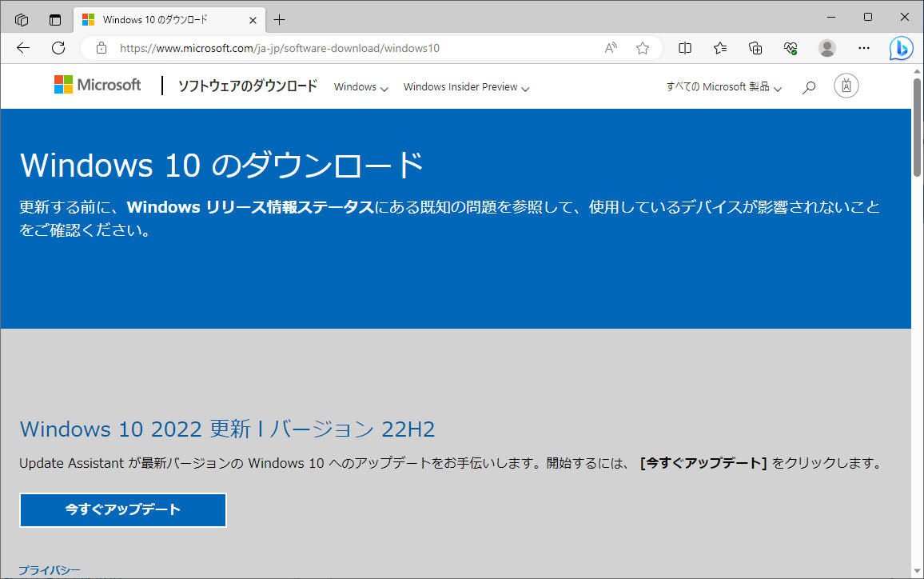The height and width of the screenshot is (579, 924).
Task: Expand すべての Microsoft 製品 dropdown
Action: pyautogui.click(x=723, y=87)
